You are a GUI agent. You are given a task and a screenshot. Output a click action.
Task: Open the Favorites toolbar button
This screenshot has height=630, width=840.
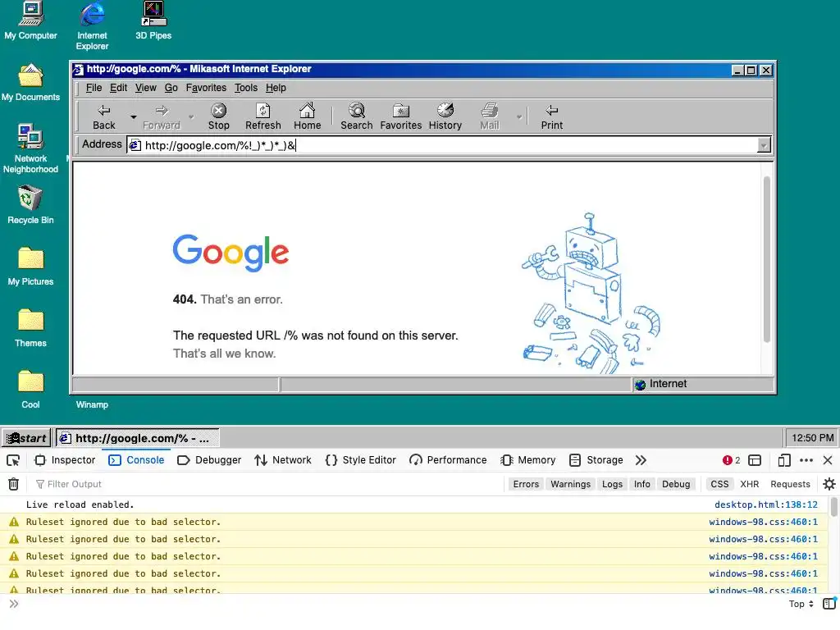(400, 116)
